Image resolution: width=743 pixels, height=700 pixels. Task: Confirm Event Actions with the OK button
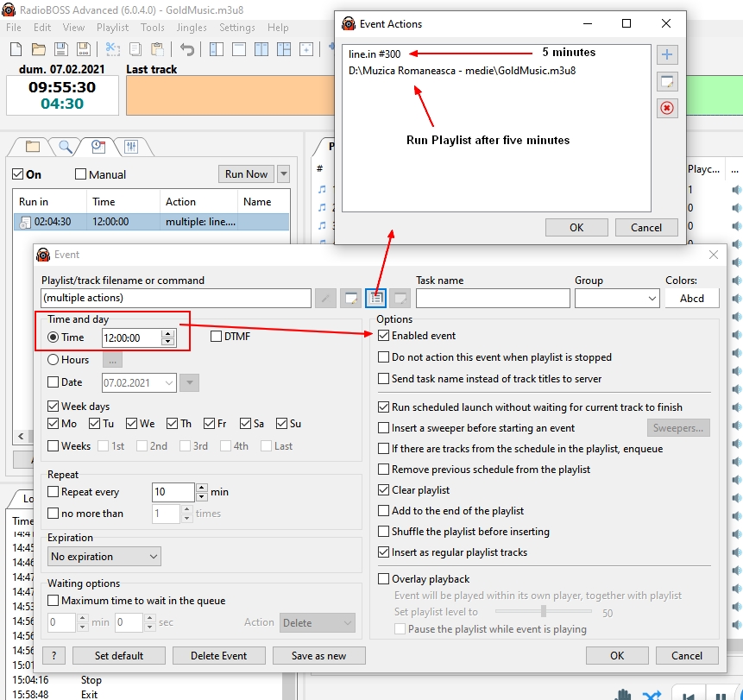tap(576, 228)
